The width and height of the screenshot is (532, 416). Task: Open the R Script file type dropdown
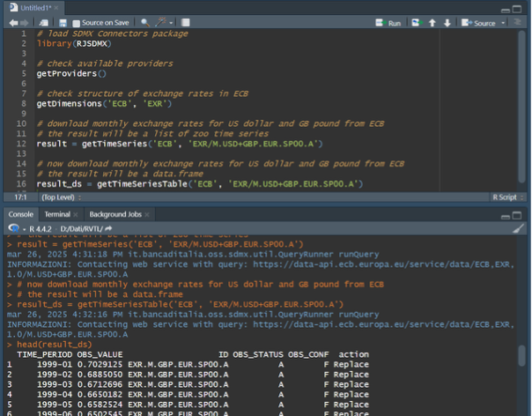pyautogui.click(x=507, y=197)
